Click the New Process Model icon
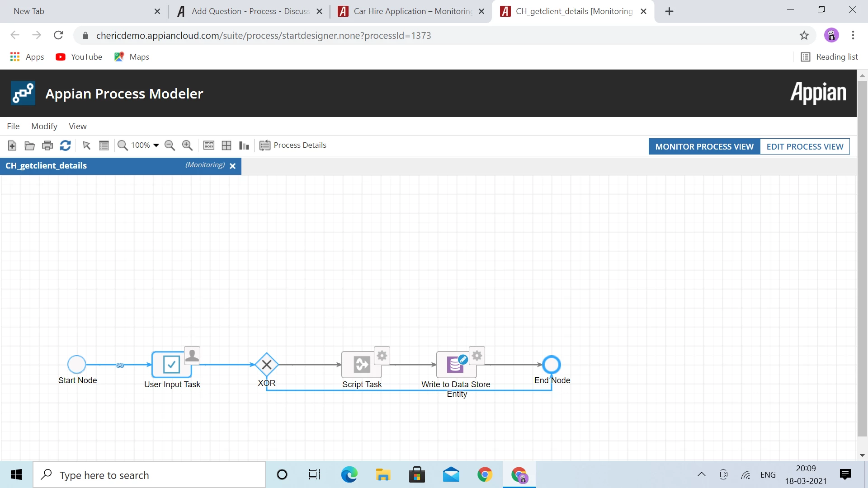The image size is (868, 488). (x=12, y=145)
